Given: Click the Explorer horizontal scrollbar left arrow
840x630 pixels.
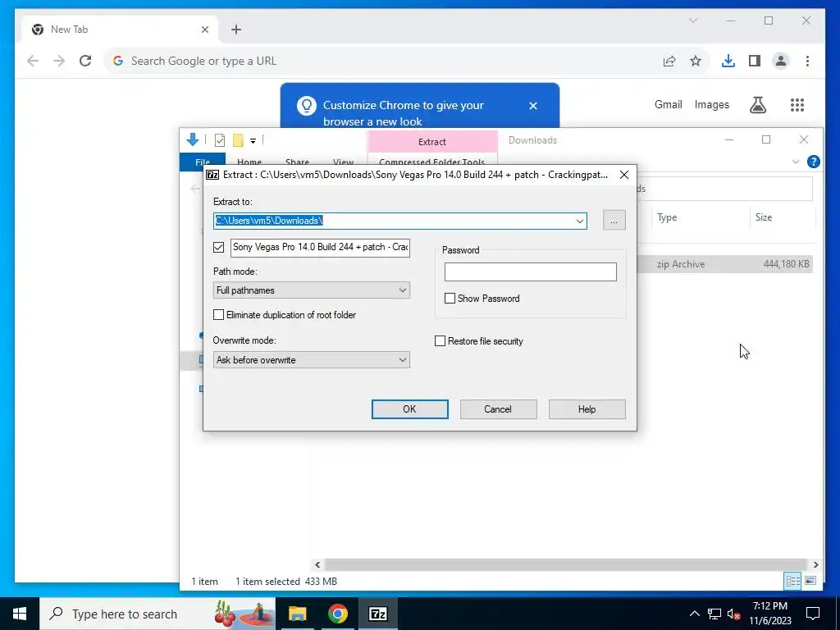Looking at the screenshot, I should 317,564.
